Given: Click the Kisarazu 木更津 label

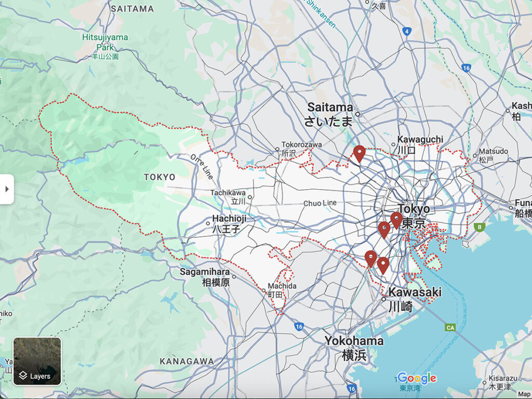Looking at the screenshot, I should click(503, 382).
